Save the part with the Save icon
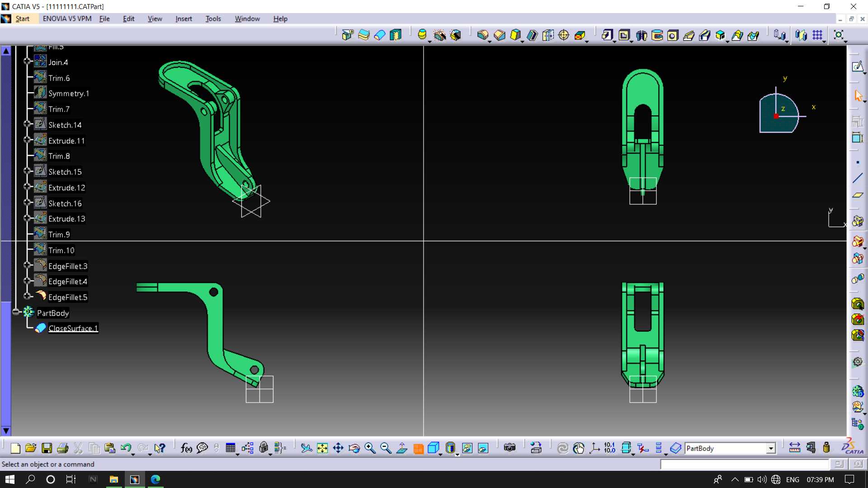Screen dimensions: 868x488 47,448
